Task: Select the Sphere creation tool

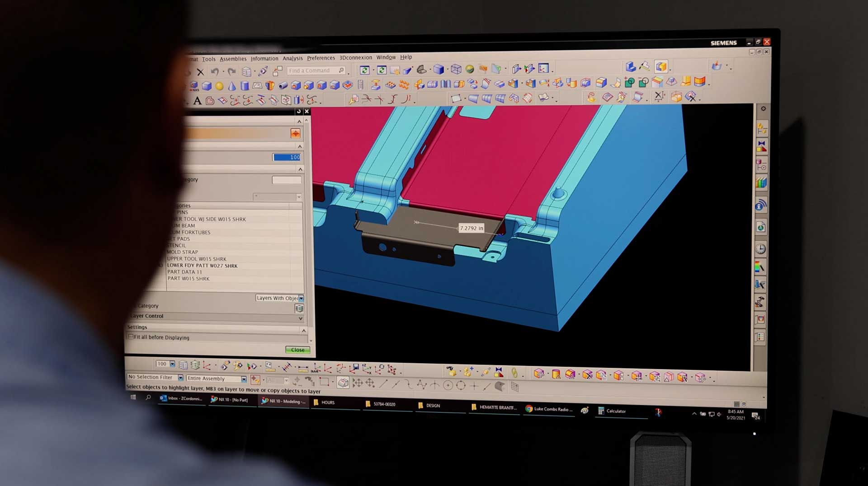Action: point(218,85)
